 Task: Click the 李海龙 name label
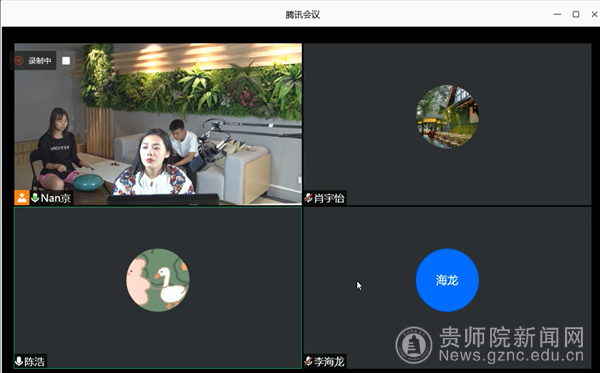coord(329,362)
